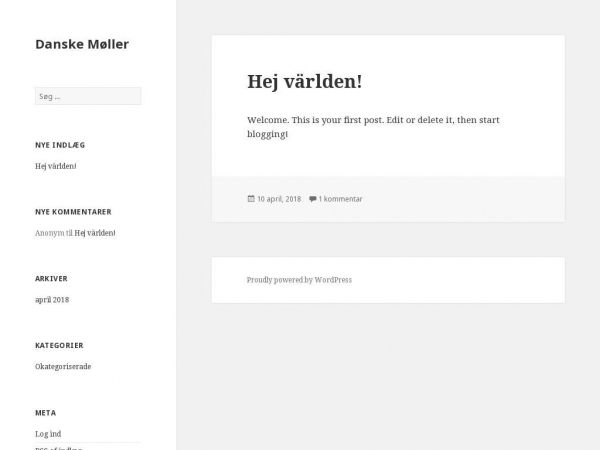Select the ARKIVER widget heading
600x450 pixels.
coord(51,279)
